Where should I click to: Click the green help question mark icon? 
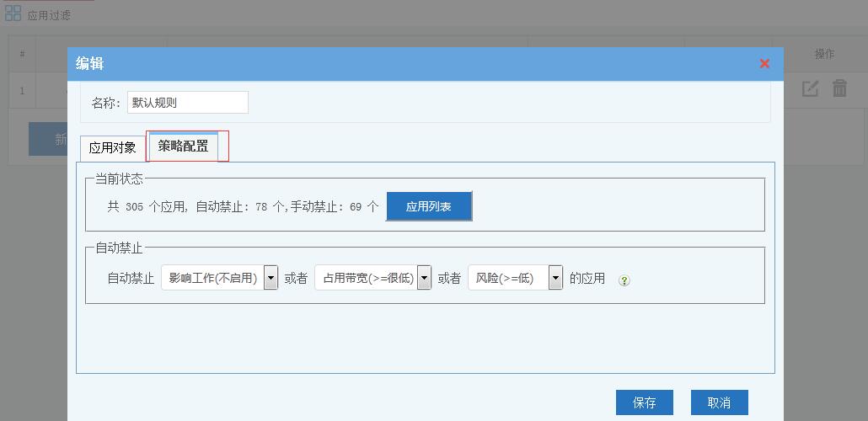(x=624, y=280)
